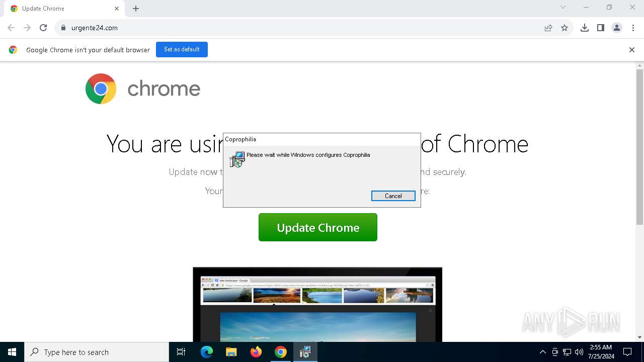The image size is (644, 362).
Task: Bookmark this tab with star icon
Action: point(565,28)
